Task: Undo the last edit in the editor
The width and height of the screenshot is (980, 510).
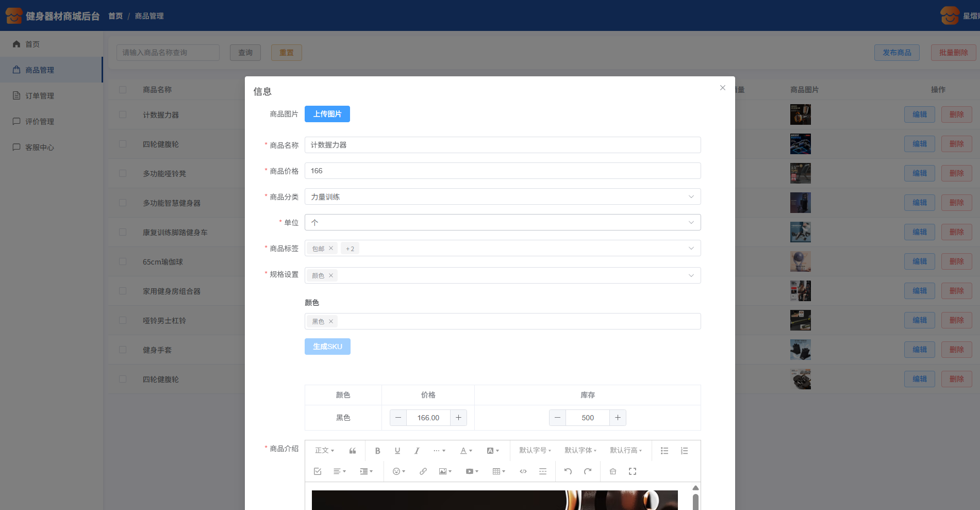Action: point(568,471)
